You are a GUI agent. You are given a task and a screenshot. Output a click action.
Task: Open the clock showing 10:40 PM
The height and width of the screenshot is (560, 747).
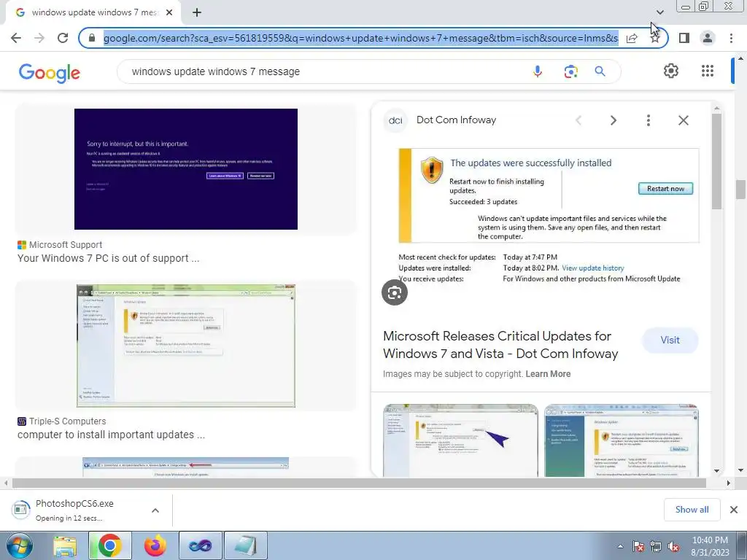pyautogui.click(x=710, y=546)
